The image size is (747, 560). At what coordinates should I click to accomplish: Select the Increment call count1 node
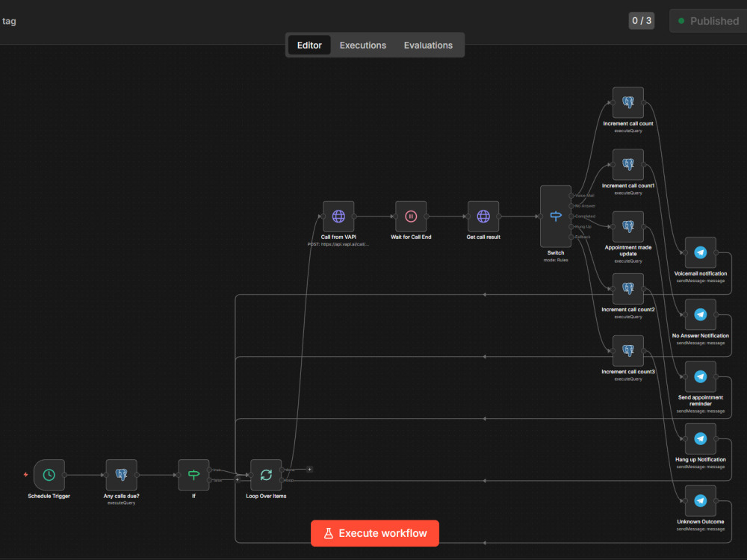point(628,165)
